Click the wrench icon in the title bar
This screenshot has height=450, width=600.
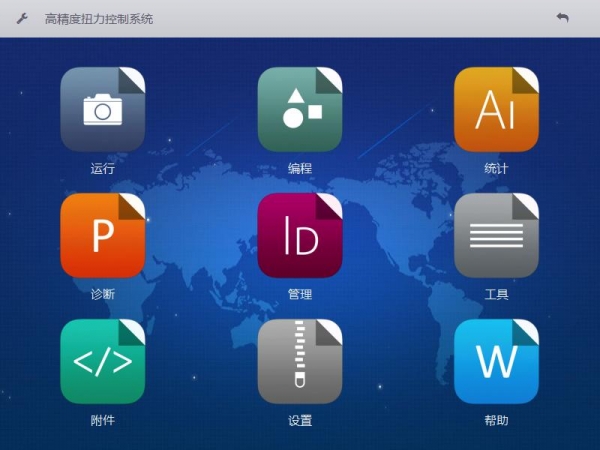coord(22,18)
